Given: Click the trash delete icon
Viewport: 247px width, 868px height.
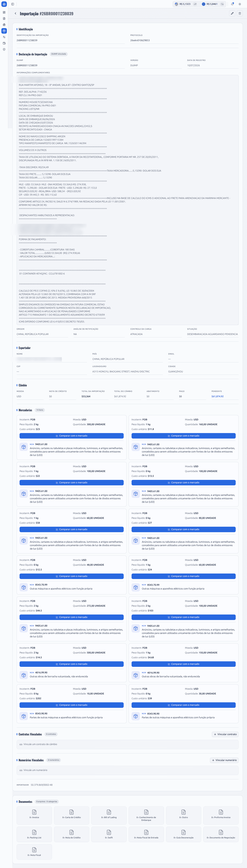Looking at the screenshot, I should (x=240, y=14).
